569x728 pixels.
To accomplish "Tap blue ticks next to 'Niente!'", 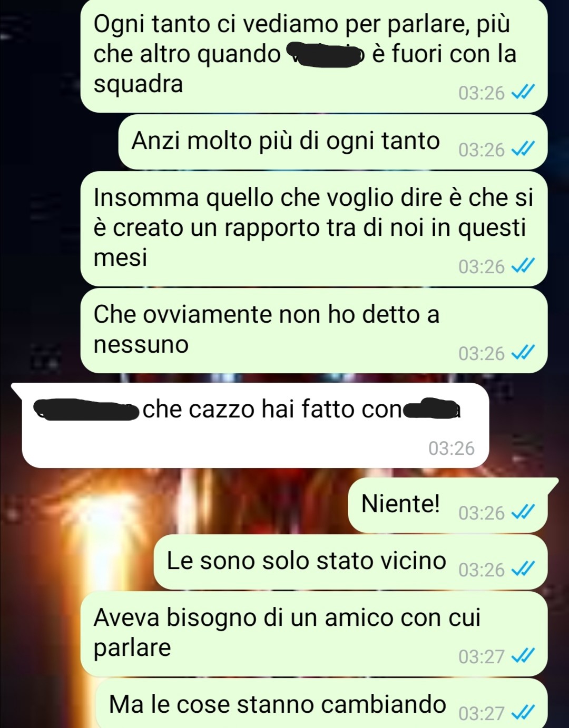I will pyautogui.click(x=524, y=512).
